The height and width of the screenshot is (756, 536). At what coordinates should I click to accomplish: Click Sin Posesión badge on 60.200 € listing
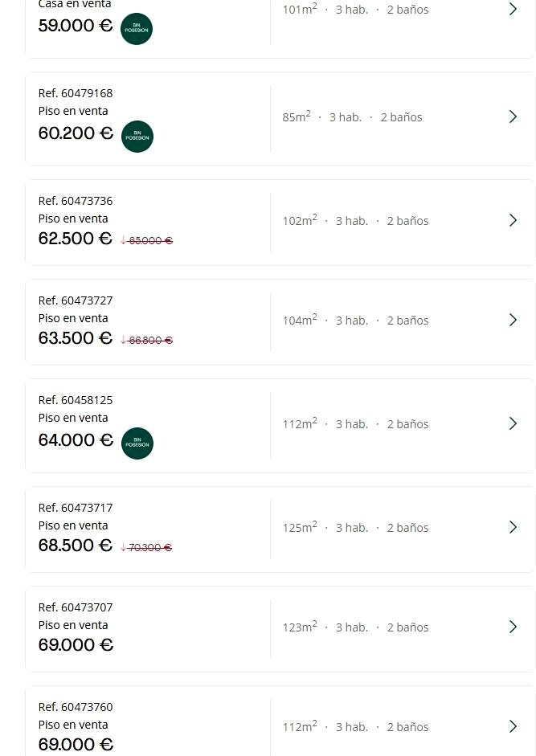point(137,137)
